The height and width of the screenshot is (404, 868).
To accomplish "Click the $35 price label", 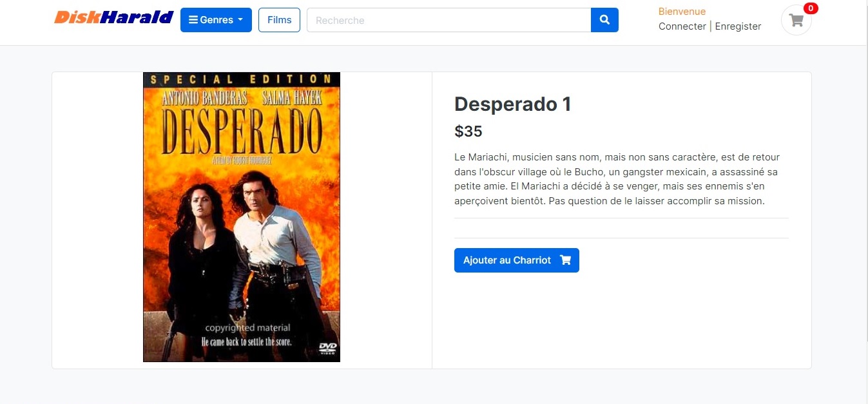I will coord(468,131).
